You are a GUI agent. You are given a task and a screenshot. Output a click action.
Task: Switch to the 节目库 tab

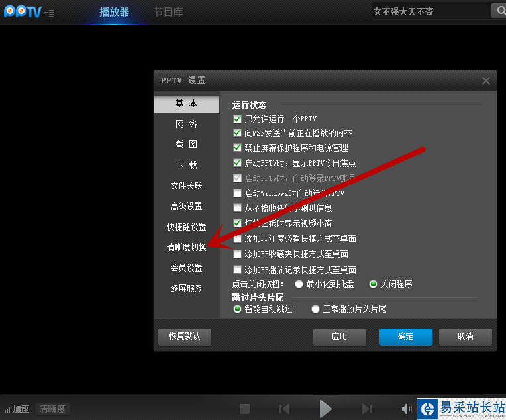[168, 13]
